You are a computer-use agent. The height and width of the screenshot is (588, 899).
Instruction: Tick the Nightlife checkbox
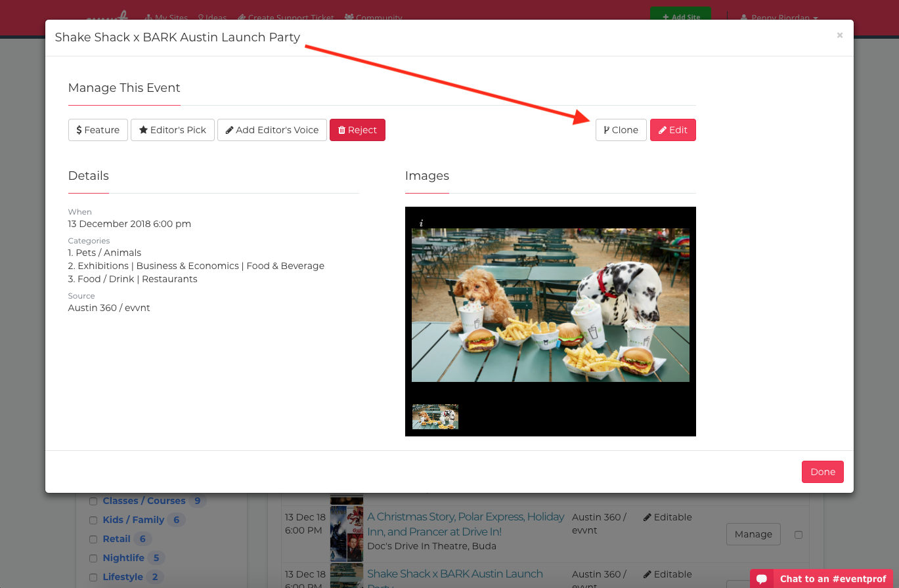93,558
